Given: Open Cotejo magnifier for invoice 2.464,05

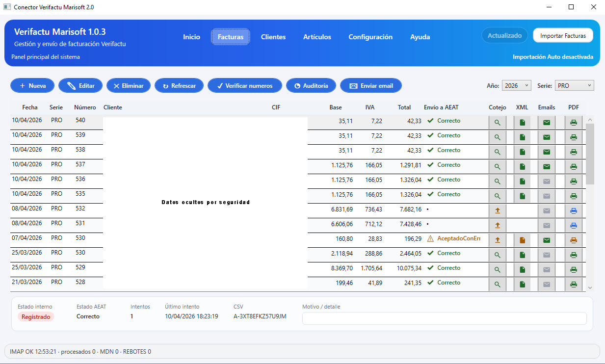Looking at the screenshot, I should pyautogui.click(x=497, y=255).
